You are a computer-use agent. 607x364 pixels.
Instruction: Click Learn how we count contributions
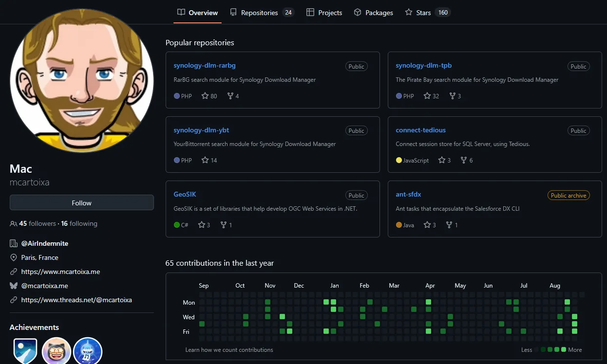pyautogui.click(x=229, y=349)
